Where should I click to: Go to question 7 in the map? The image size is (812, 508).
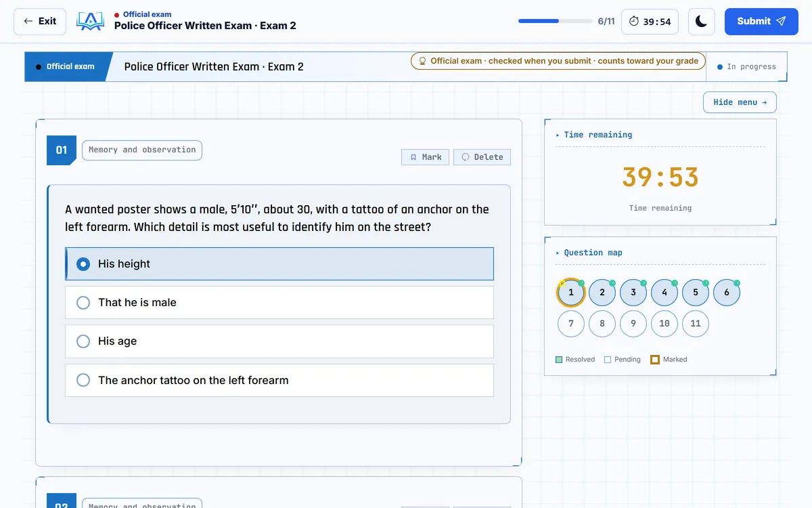571,324
